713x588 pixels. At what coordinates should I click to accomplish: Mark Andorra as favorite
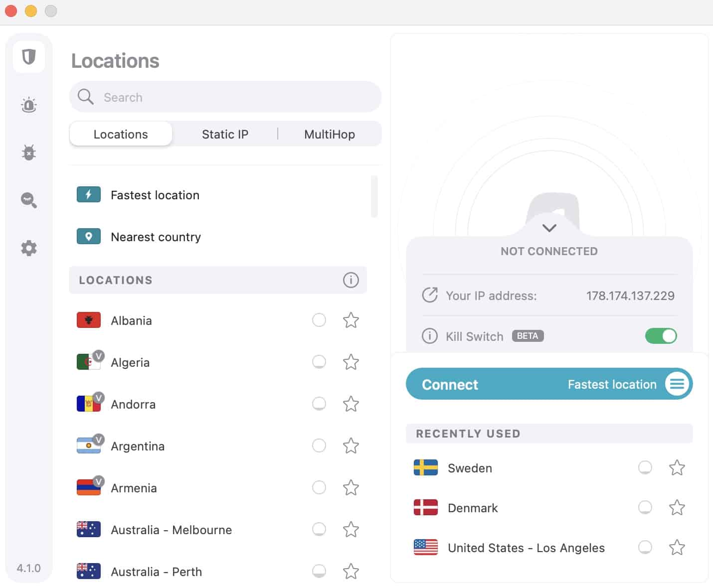coord(351,404)
